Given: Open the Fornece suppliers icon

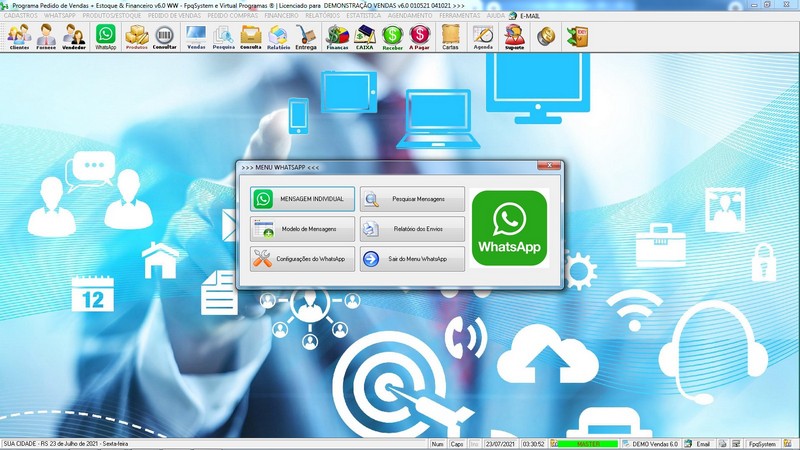Looking at the screenshot, I should [x=46, y=37].
